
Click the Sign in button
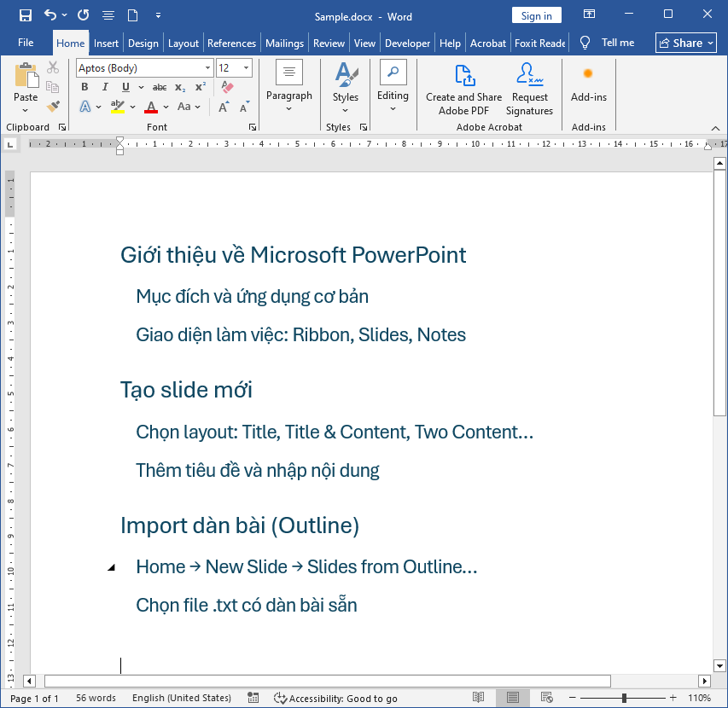point(536,15)
